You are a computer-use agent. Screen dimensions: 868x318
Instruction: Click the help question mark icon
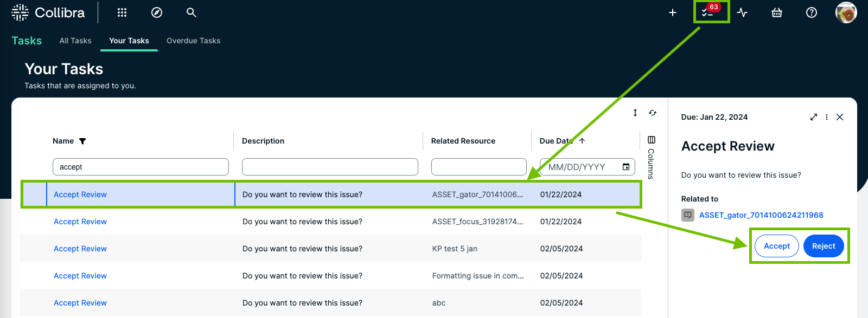pyautogui.click(x=812, y=12)
